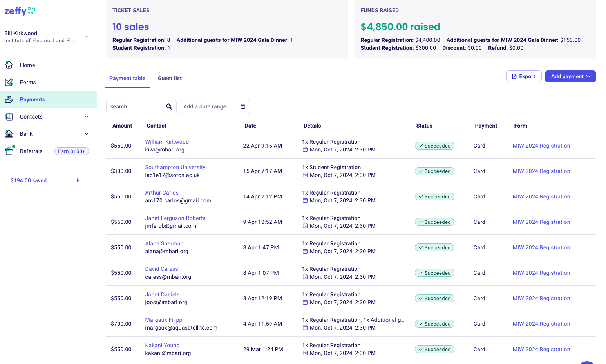606x364 pixels.
Task: Focus the Search input field
Action: [136, 106]
